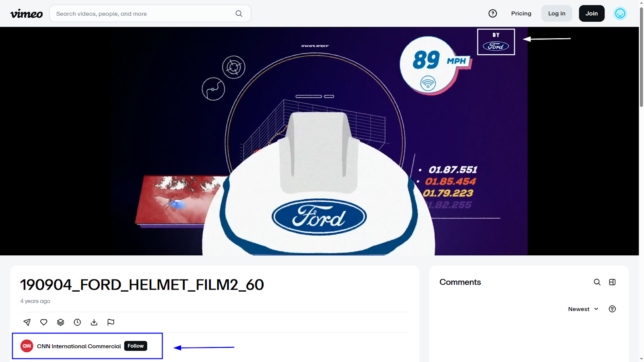Image resolution: width=644 pixels, height=362 pixels.
Task: Open the help question mark icon
Action: 493,14
